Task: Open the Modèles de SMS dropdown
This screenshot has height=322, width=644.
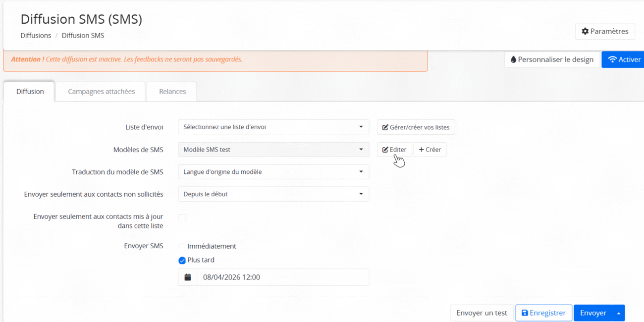Action: coord(273,150)
